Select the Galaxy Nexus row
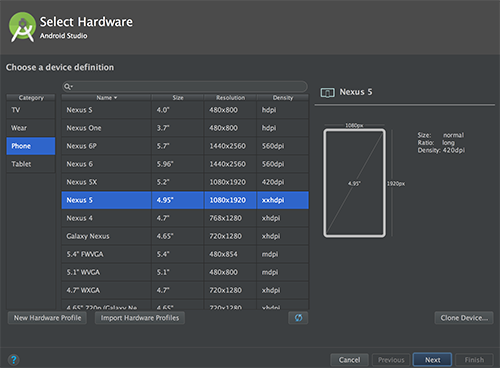This screenshot has width=500, height=368. (x=185, y=236)
